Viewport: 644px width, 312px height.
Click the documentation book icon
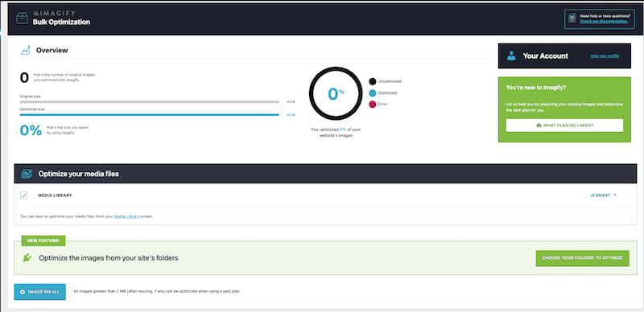coord(572,18)
